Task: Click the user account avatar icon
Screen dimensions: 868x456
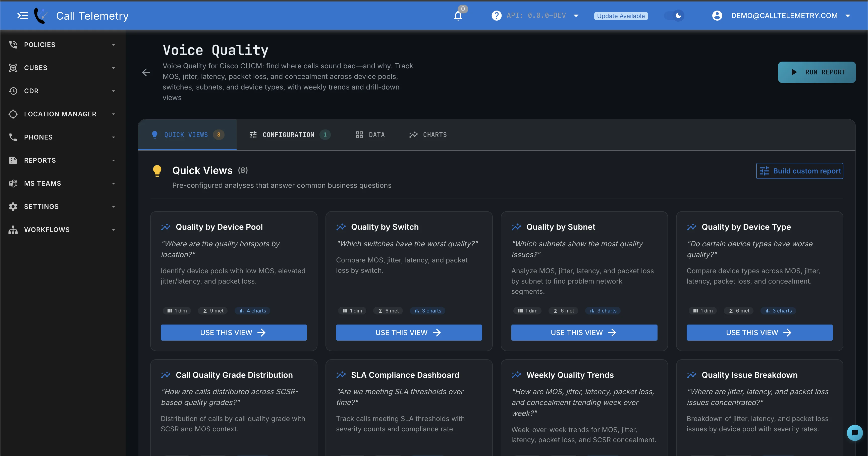Action: coord(717,16)
